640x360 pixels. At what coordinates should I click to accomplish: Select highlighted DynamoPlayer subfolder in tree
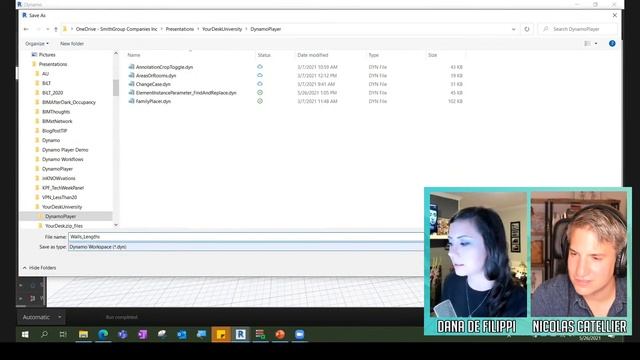tap(60, 216)
